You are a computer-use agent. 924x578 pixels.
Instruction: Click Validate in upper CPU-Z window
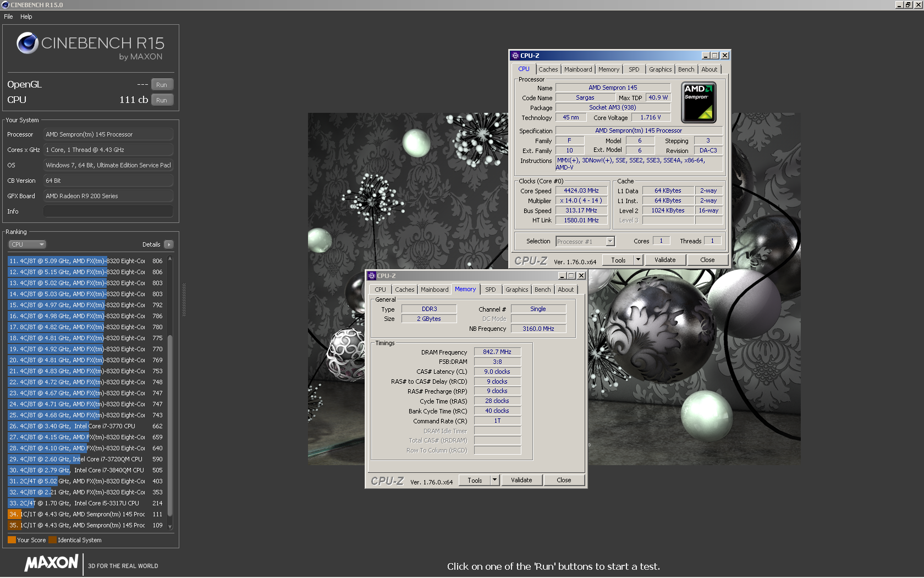point(665,260)
